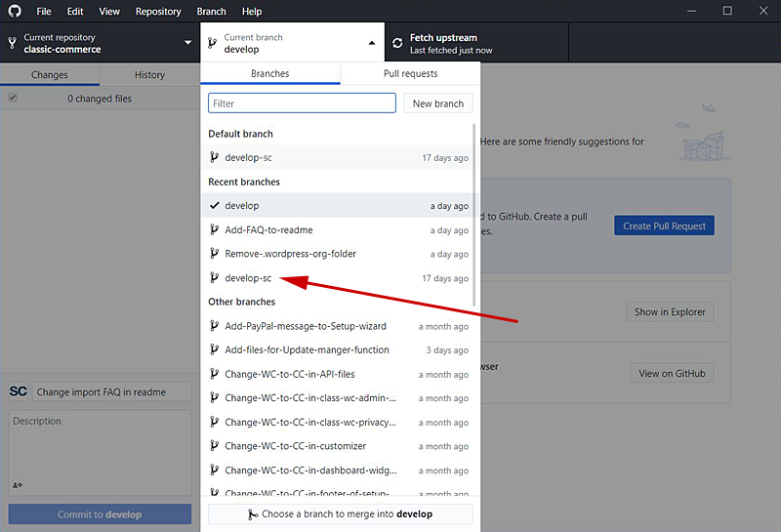
Task: Select Change-WC-to-CC-in-class-wc-admin-... branch
Action: pyautogui.click(x=339, y=397)
